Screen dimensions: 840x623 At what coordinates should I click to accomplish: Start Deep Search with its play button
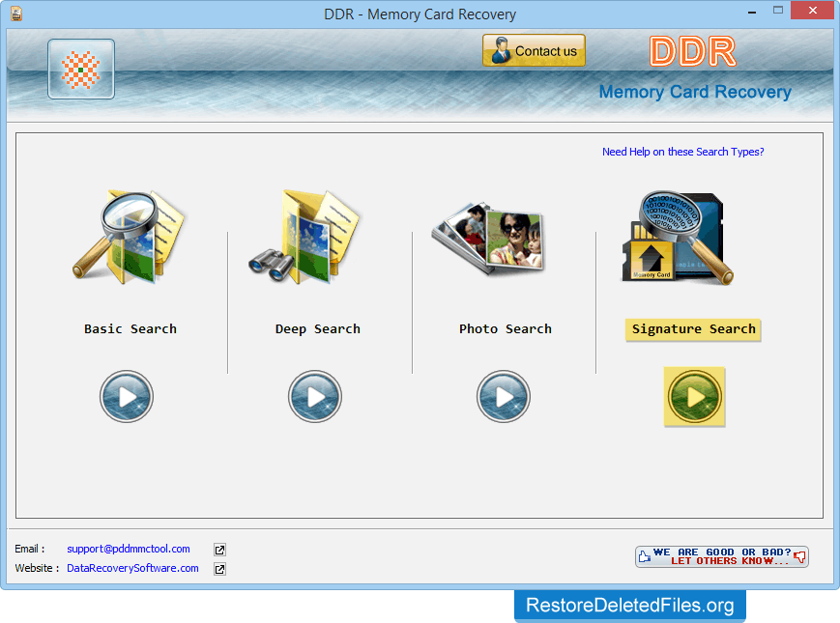tap(315, 397)
